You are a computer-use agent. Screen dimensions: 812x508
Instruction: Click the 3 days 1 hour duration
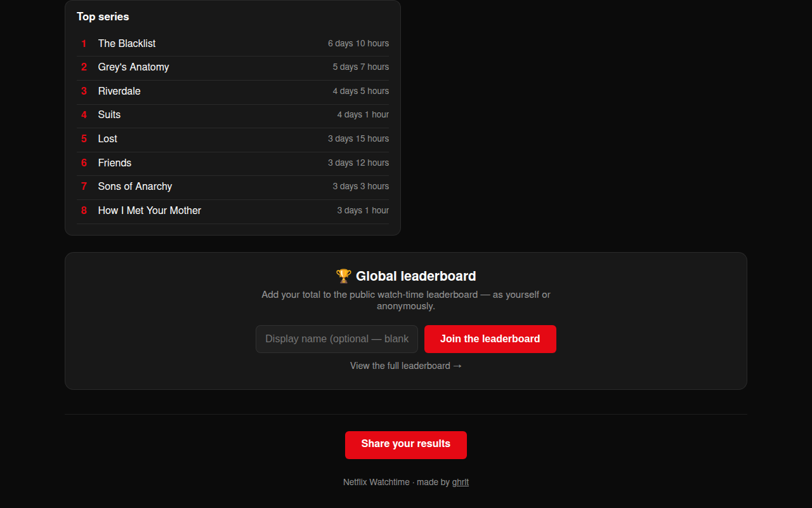pos(363,211)
